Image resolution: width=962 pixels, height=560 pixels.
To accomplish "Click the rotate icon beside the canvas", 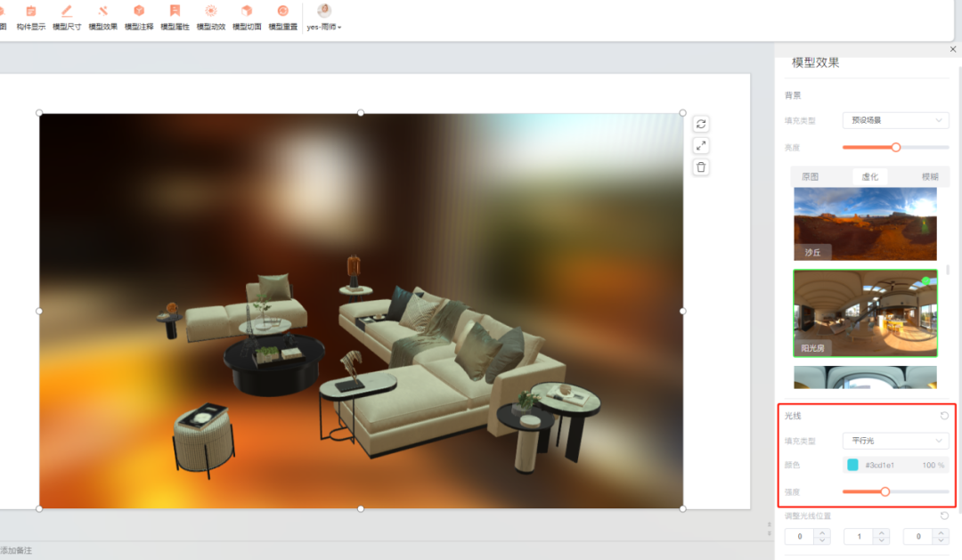I will (700, 125).
